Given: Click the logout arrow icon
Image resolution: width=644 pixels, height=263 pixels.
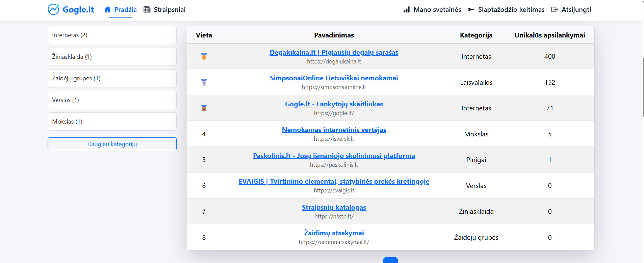Looking at the screenshot, I should coord(555,9).
